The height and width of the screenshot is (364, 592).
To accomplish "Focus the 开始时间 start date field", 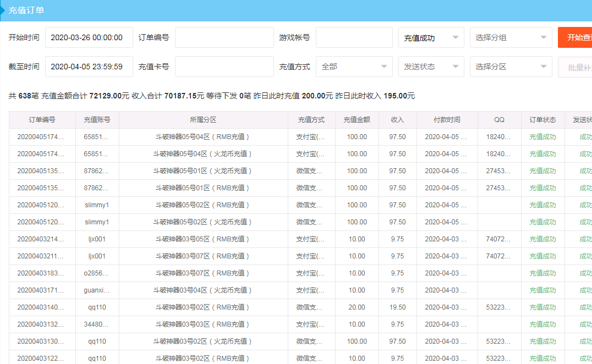I will [x=89, y=38].
